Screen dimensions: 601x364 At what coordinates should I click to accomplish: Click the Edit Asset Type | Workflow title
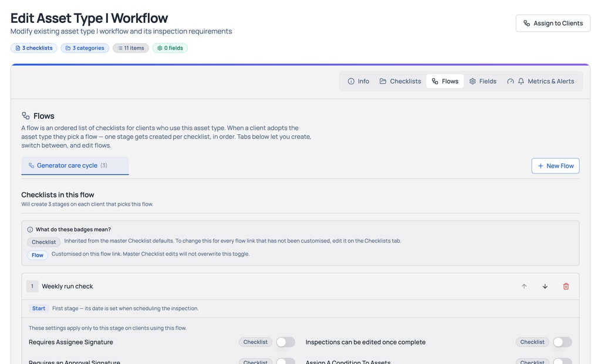(89, 18)
